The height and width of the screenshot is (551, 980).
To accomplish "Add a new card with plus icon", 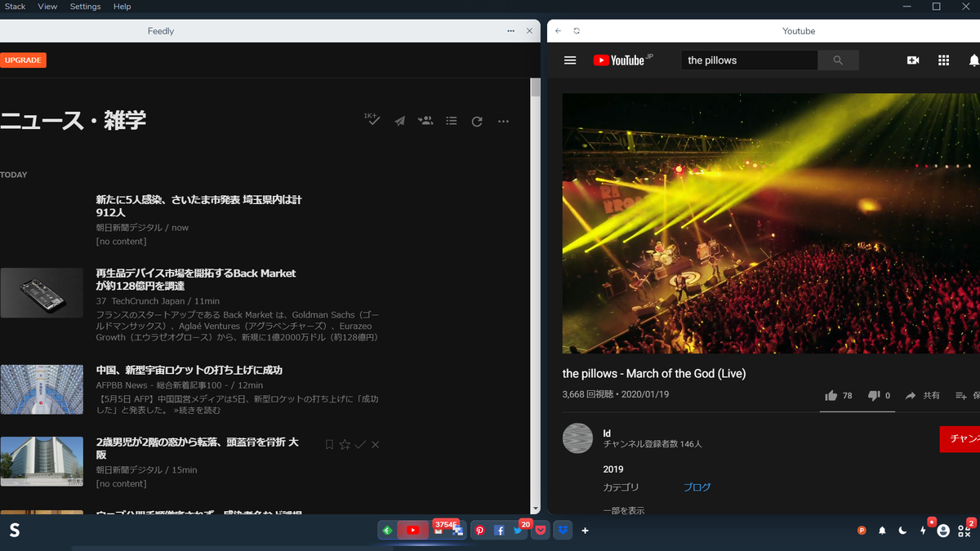I will click(x=585, y=531).
